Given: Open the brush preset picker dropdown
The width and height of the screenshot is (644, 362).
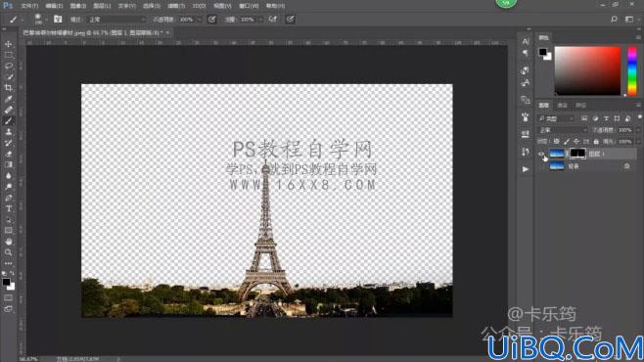Looking at the screenshot, I should coord(46,20).
